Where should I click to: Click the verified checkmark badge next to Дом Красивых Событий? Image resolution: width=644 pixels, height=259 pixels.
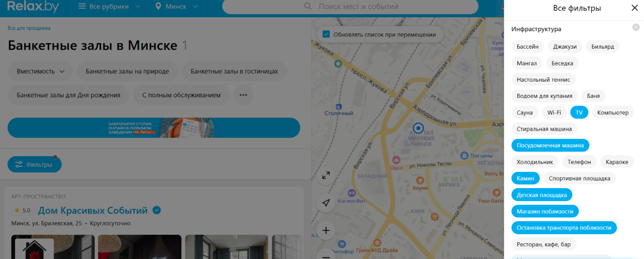point(157,210)
